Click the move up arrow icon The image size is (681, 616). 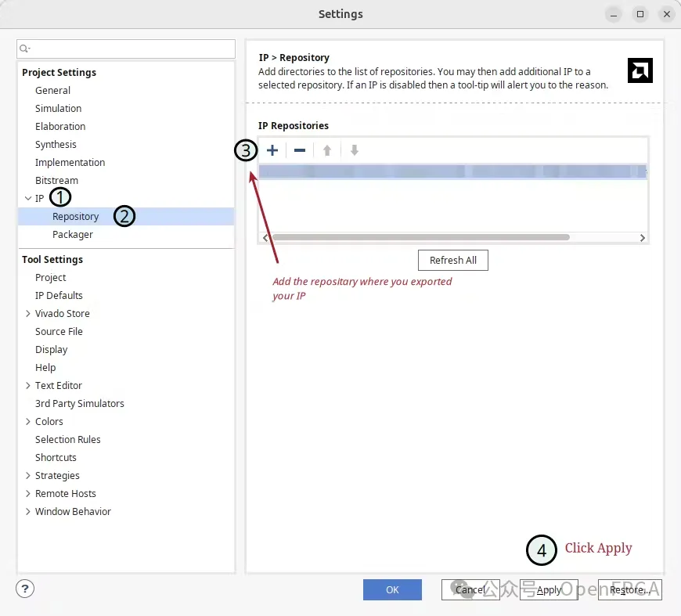pos(327,150)
